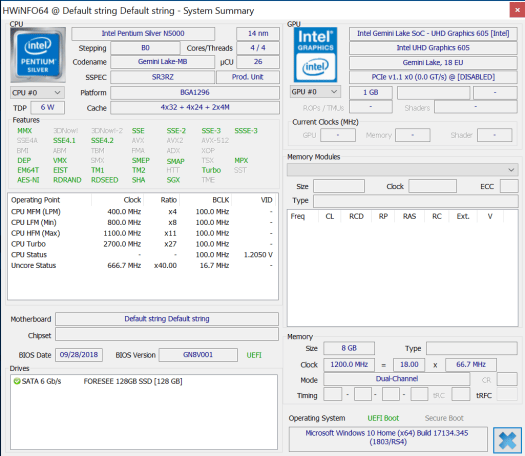Select the Uncore Status row
This screenshot has width=525, height=456.
pos(142,265)
